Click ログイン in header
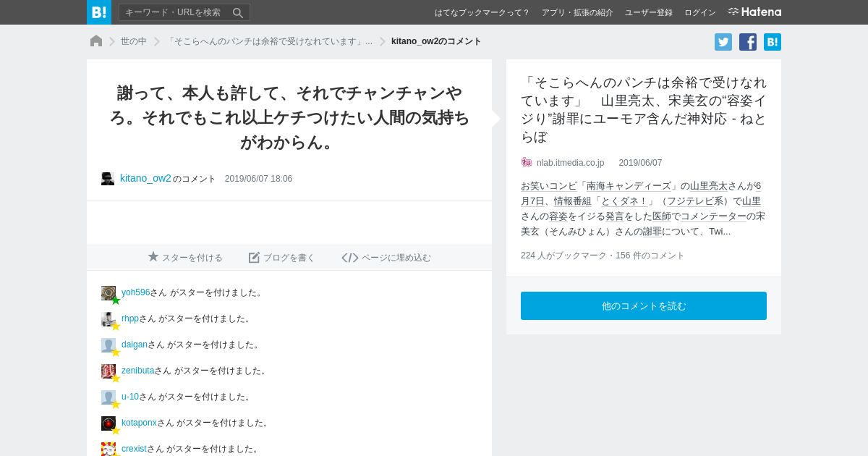The width and height of the screenshot is (868, 456). [700, 12]
